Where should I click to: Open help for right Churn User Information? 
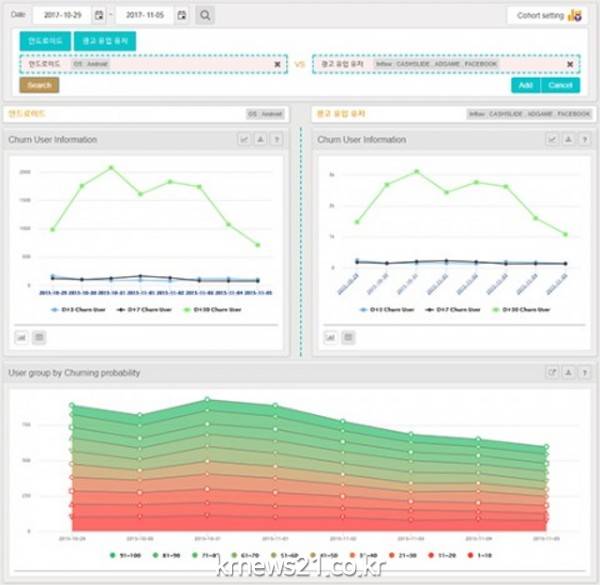[x=584, y=140]
